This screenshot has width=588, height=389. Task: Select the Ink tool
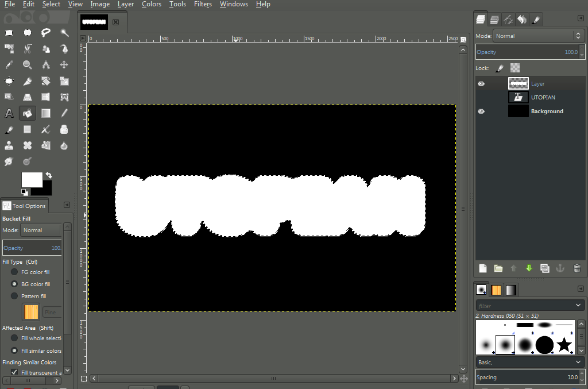[64, 129]
